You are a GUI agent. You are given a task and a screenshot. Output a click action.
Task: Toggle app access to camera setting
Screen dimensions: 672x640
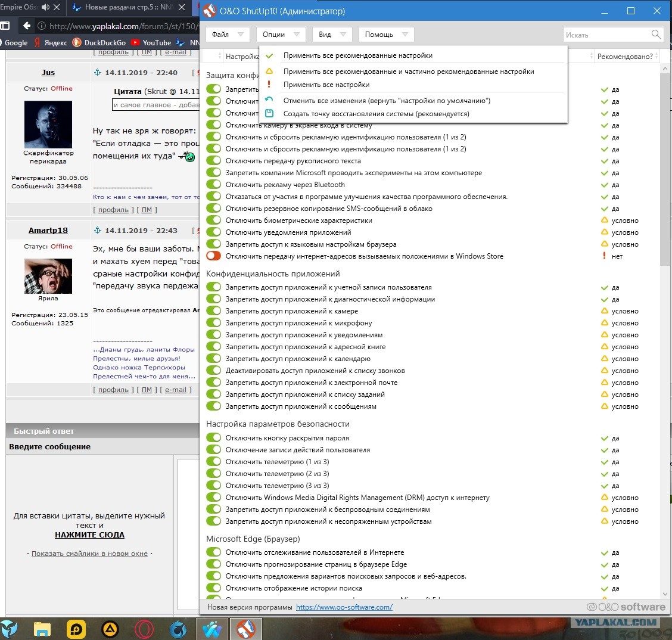tap(213, 311)
